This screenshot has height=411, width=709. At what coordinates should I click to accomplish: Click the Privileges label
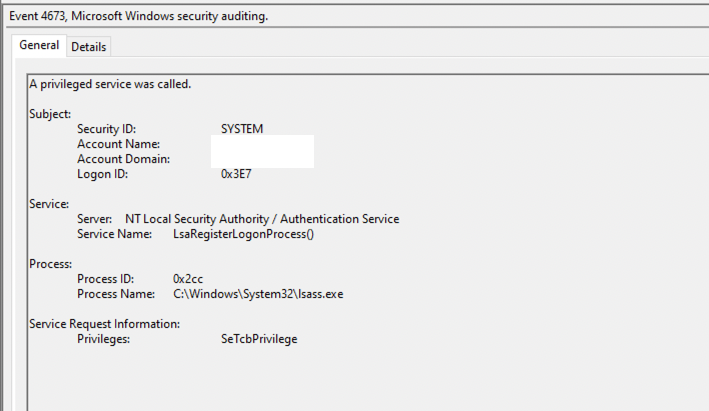click(104, 339)
